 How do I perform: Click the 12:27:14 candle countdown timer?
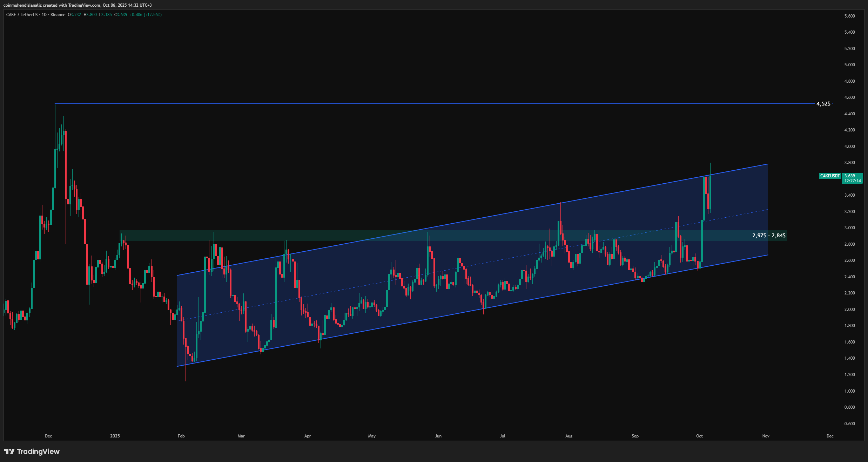(853, 181)
